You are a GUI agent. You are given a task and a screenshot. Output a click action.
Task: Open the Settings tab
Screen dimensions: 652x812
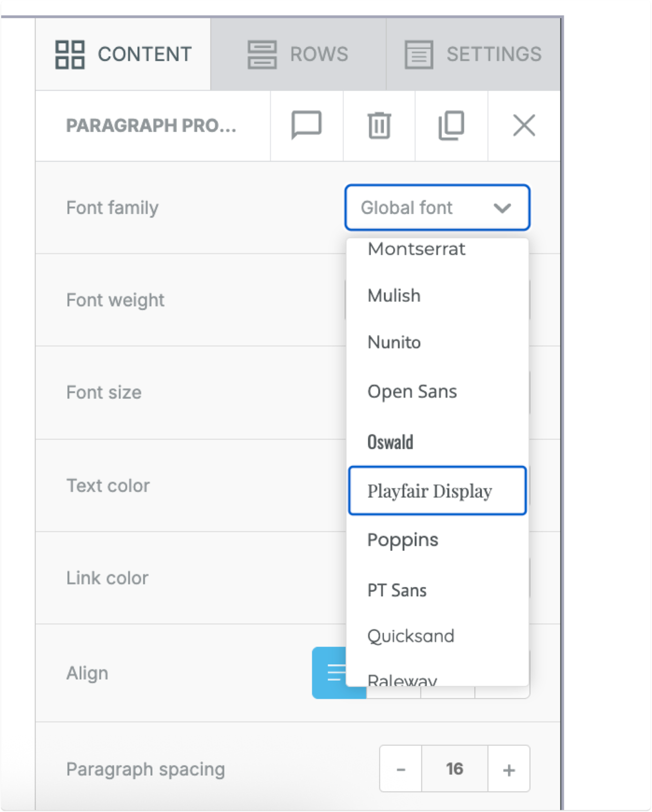point(473,54)
